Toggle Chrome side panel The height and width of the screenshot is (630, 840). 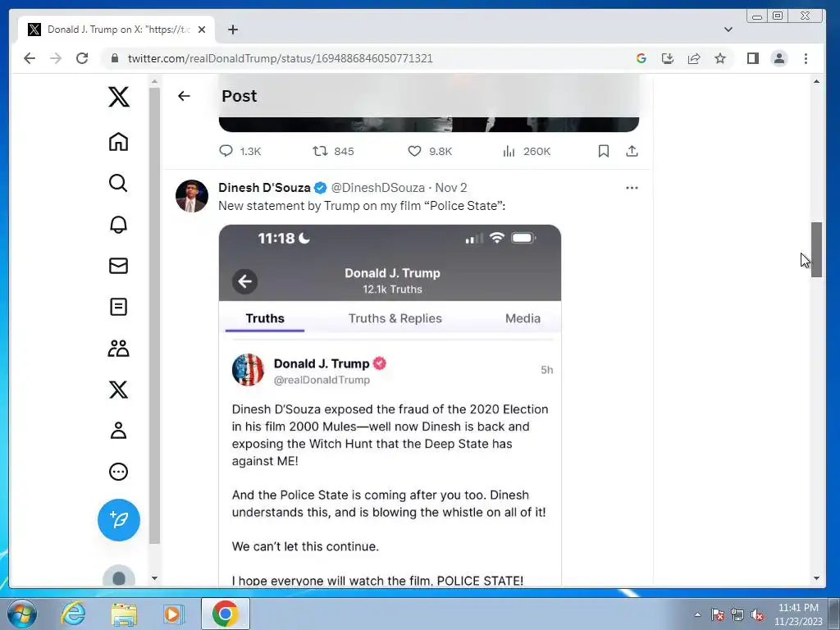tap(753, 58)
